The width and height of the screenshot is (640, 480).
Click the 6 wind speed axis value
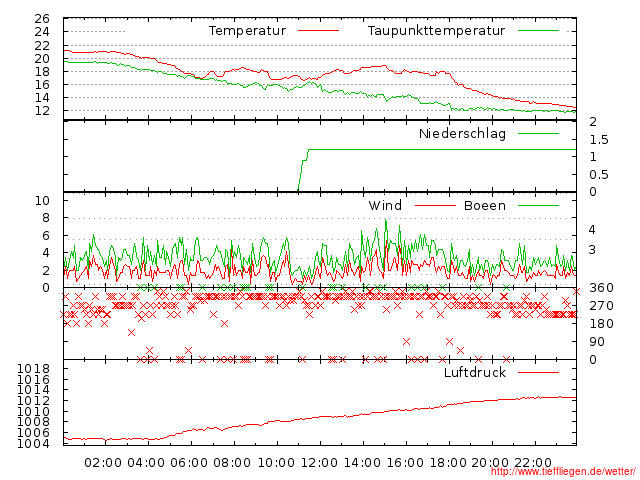tap(46, 236)
